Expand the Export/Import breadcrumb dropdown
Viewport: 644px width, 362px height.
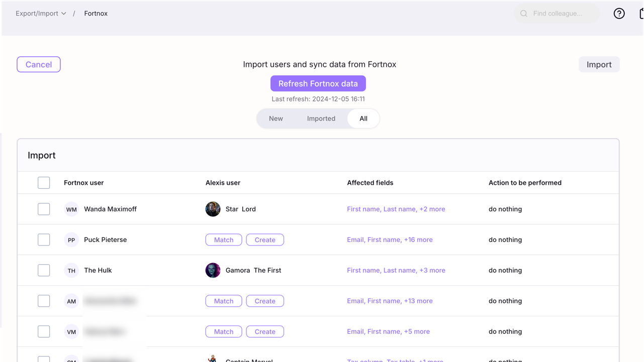(41, 14)
